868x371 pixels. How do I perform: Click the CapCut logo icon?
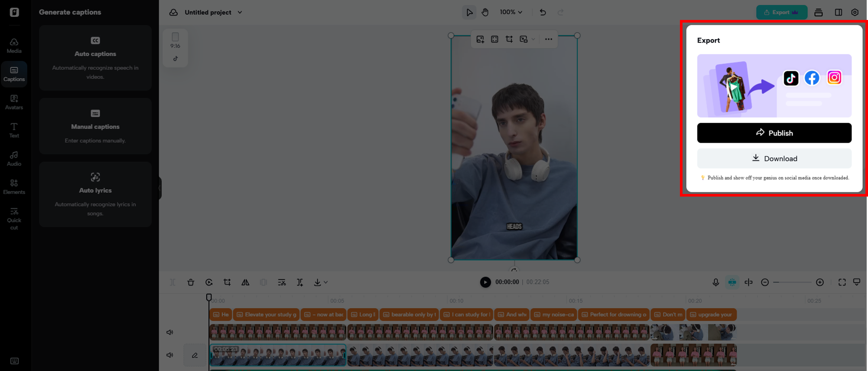pos(14,12)
